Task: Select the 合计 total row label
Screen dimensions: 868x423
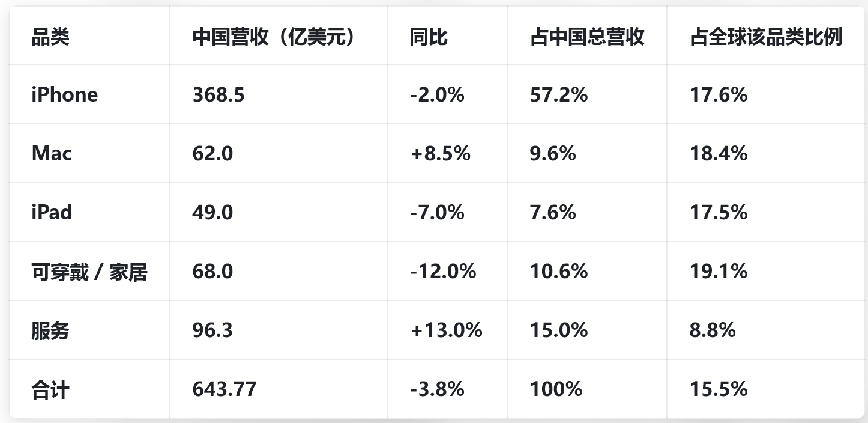Action: pos(50,389)
